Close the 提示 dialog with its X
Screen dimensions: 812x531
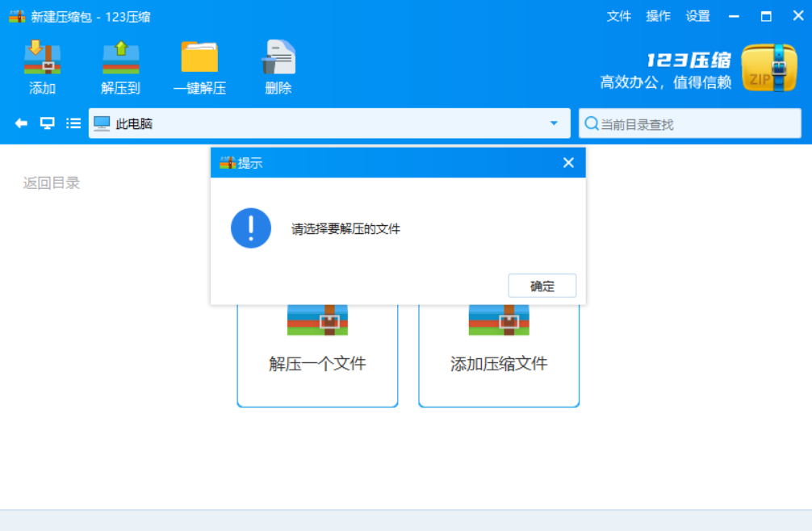click(568, 162)
